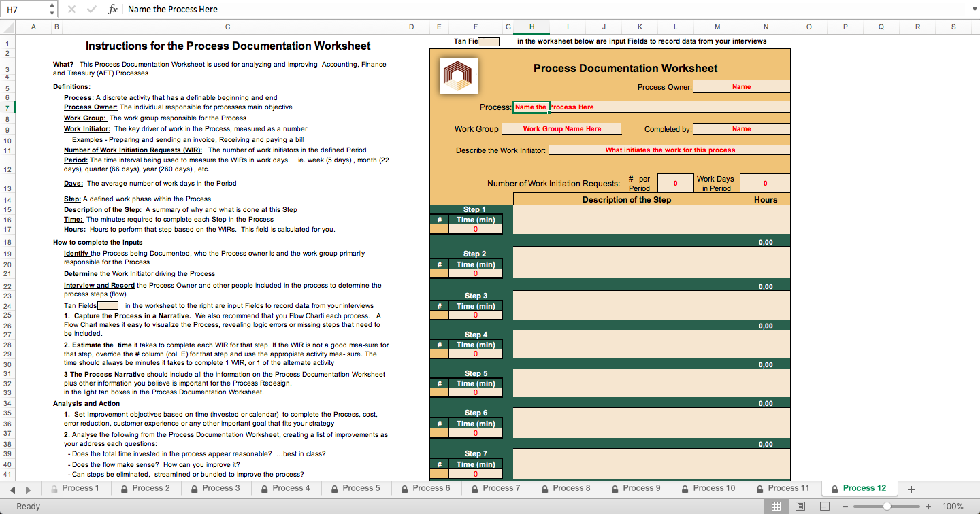The width and height of the screenshot is (980, 514).
Task: Open the Name Box stepper arrows
Action: coord(52,9)
